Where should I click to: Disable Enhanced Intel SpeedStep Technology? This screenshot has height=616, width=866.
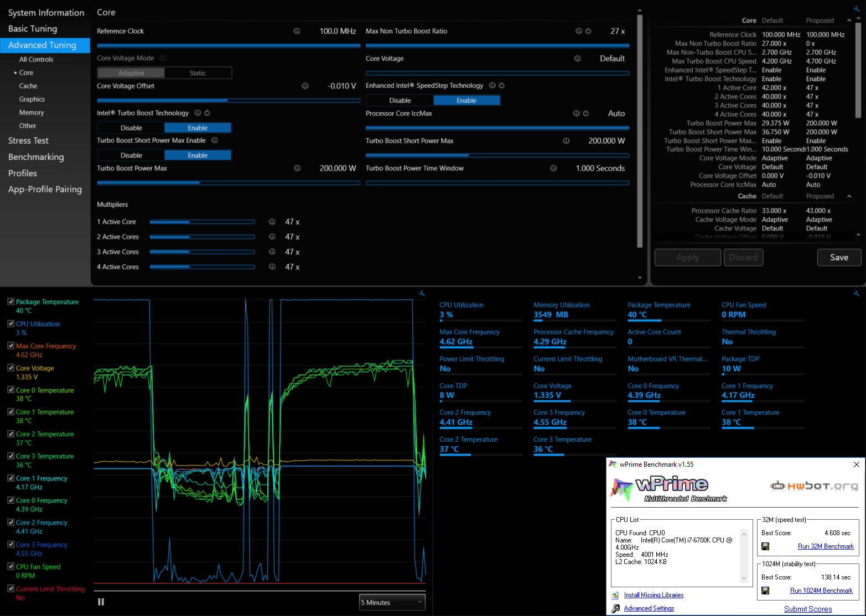point(400,100)
